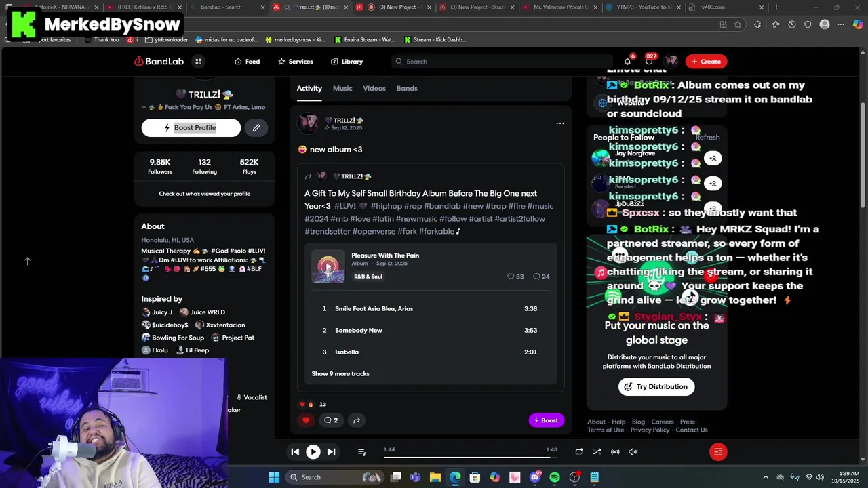Open Library in BandLab navigation
Screen dimensions: 868x488
click(x=347, y=62)
